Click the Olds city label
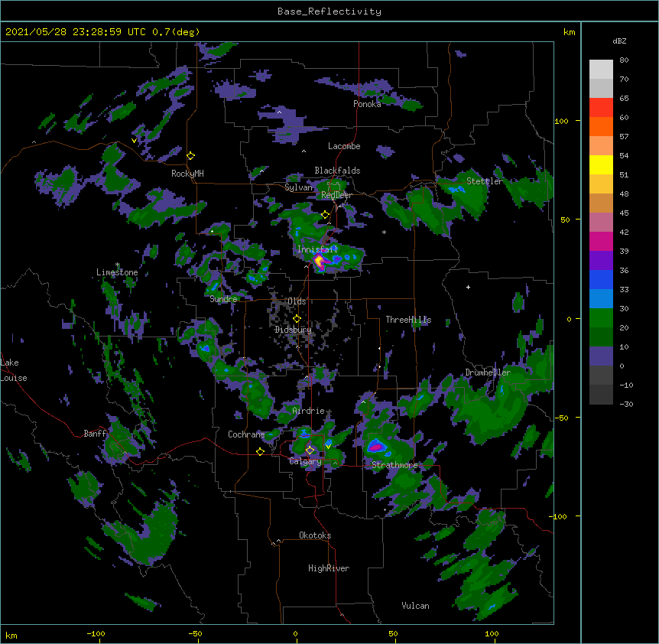The height and width of the screenshot is (644, 659). (x=297, y=301)
